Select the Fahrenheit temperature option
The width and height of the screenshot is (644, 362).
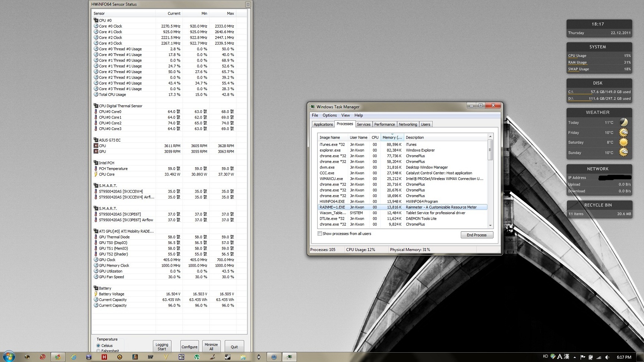tap(98, 351)
